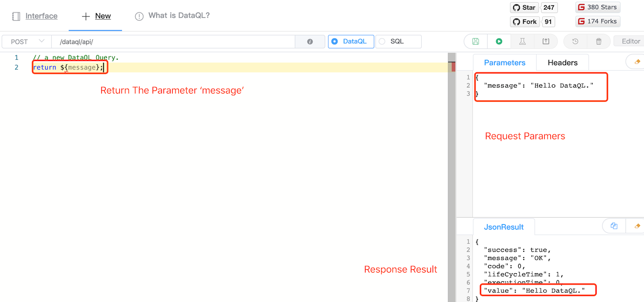
Task: Click the comment line '// a new DataQL Query.'
Action: point(76,58)
